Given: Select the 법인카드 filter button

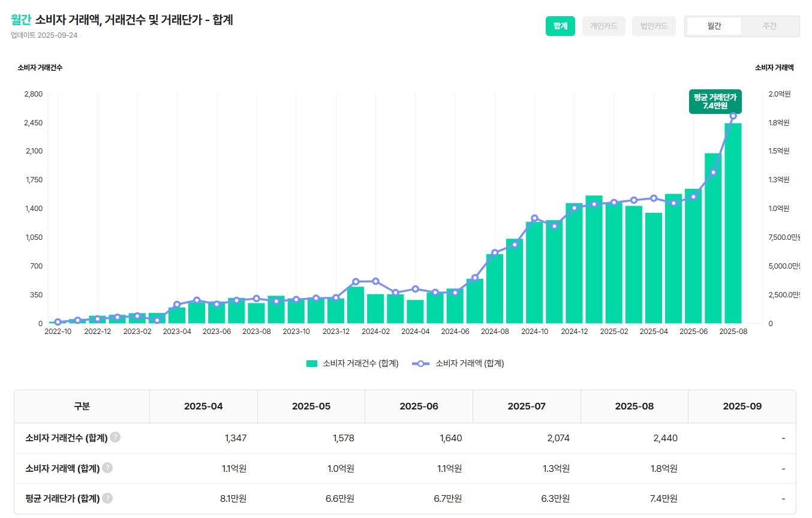Looking at the screenshot, I should pyautogui.click(x=653, y=26).
